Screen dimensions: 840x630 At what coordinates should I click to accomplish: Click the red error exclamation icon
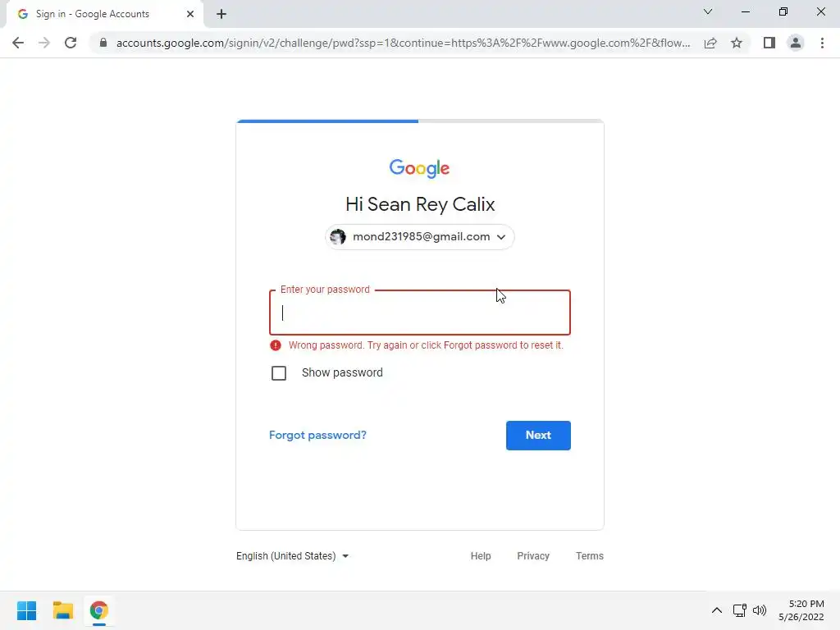[276, 345]
